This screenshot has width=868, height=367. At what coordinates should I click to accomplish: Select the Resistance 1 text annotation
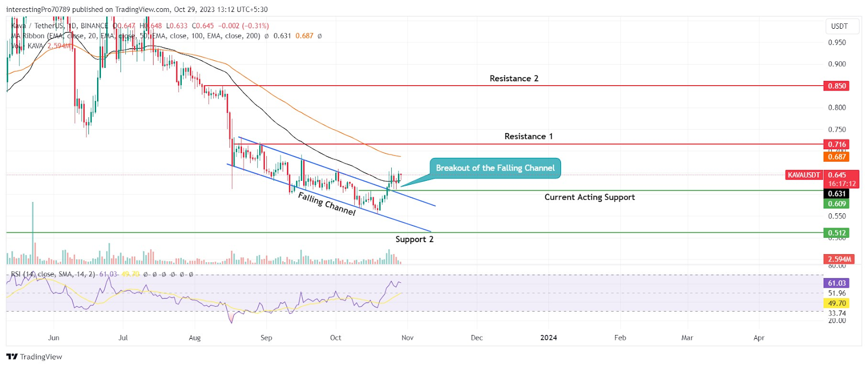click(528, 136)
